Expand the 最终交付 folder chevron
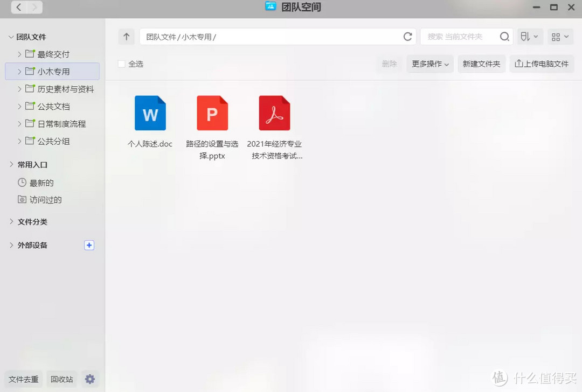 [19, 54]
